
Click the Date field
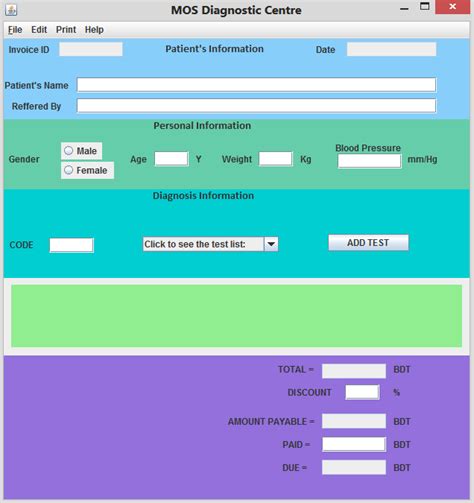[x=391, y=49]
